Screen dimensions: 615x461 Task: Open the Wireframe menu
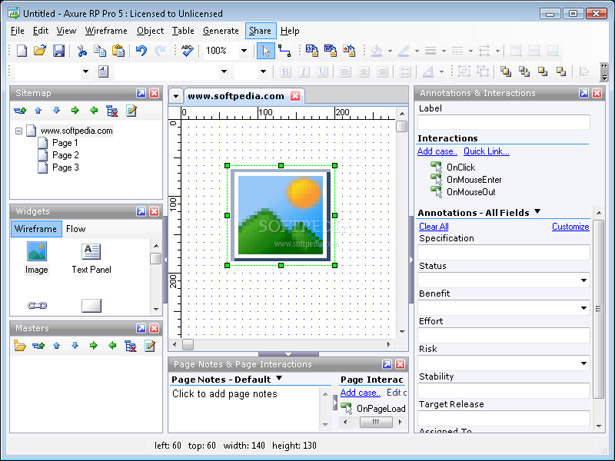106,31
